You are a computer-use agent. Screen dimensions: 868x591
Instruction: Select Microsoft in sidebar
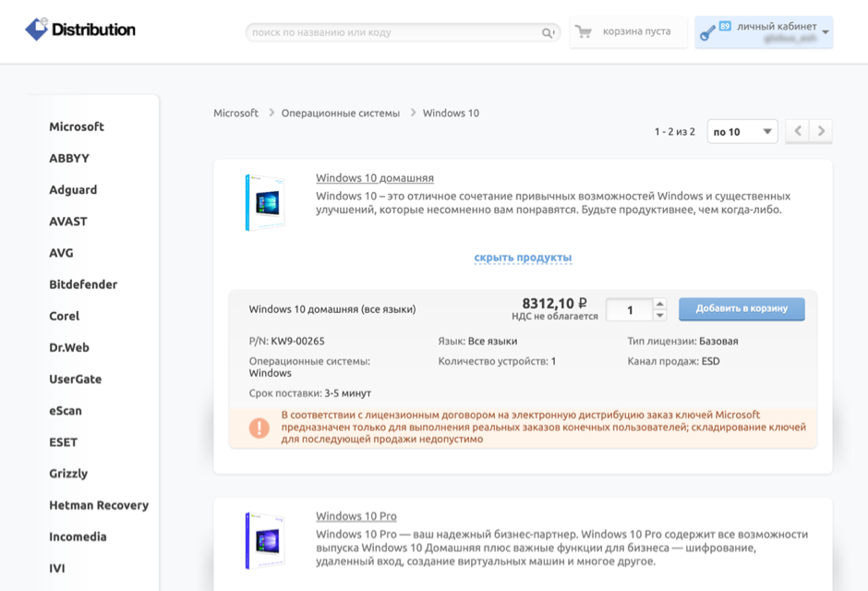click(x=77, y=127)
